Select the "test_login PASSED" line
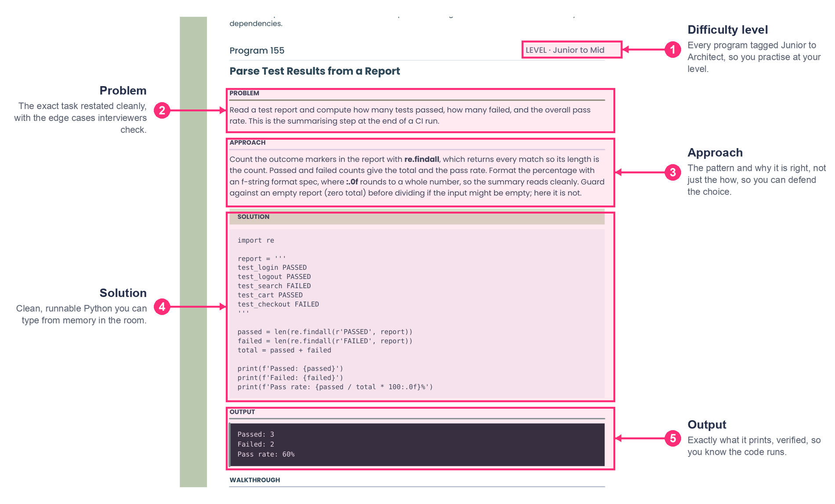Screen dimensions: 835x504 pos(272,268)
